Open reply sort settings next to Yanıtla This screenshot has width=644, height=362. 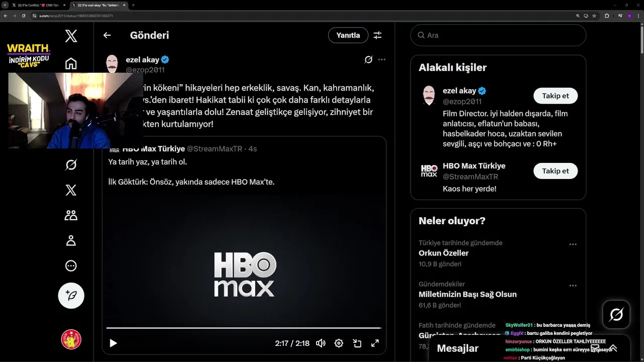[x=377, y=35]
